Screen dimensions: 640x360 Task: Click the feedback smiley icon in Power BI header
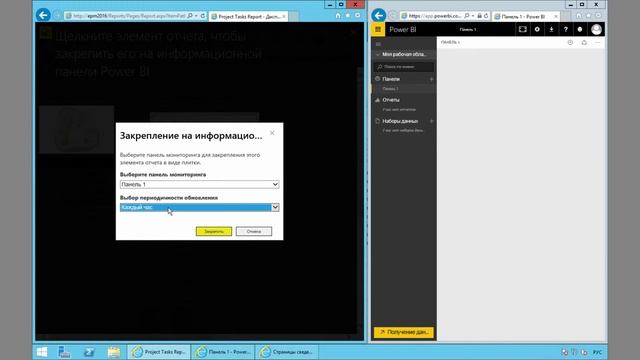580,29
